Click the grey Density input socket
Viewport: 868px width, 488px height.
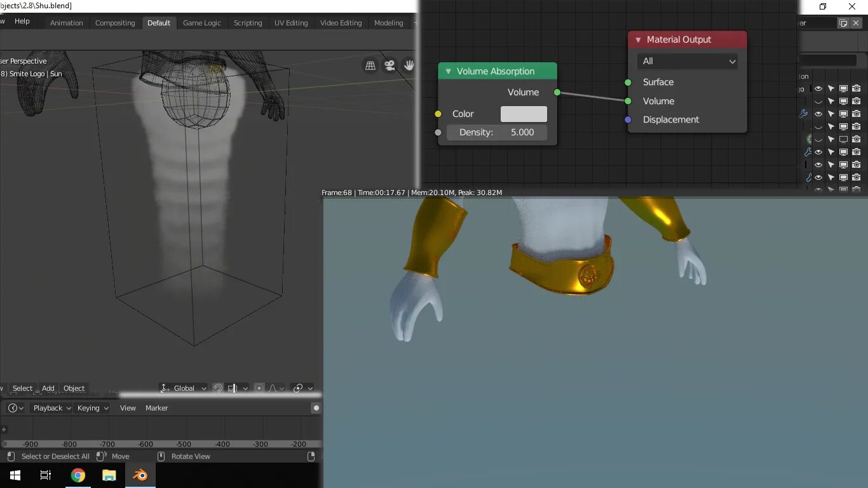click(x=438, y=132)
